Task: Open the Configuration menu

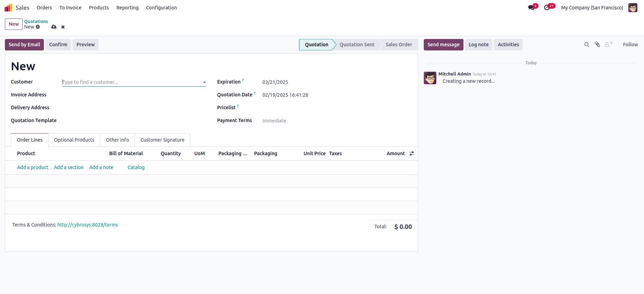Action: (x=161, y=8)
